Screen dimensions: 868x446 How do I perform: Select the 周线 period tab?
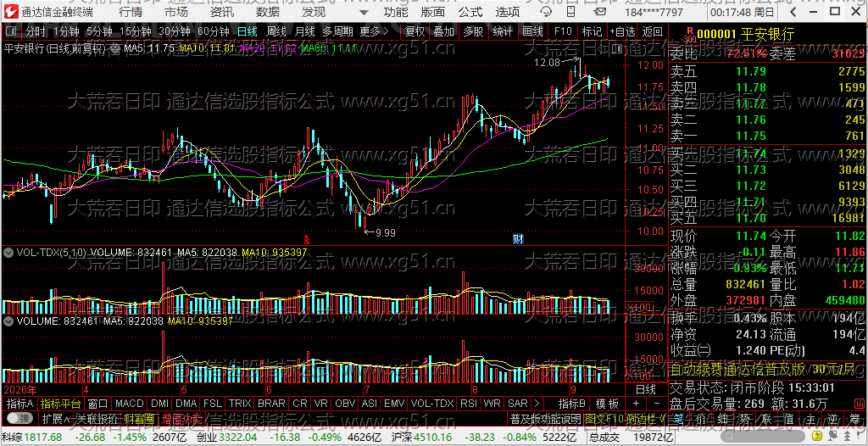pyautogui.click(x=276, y=32)
